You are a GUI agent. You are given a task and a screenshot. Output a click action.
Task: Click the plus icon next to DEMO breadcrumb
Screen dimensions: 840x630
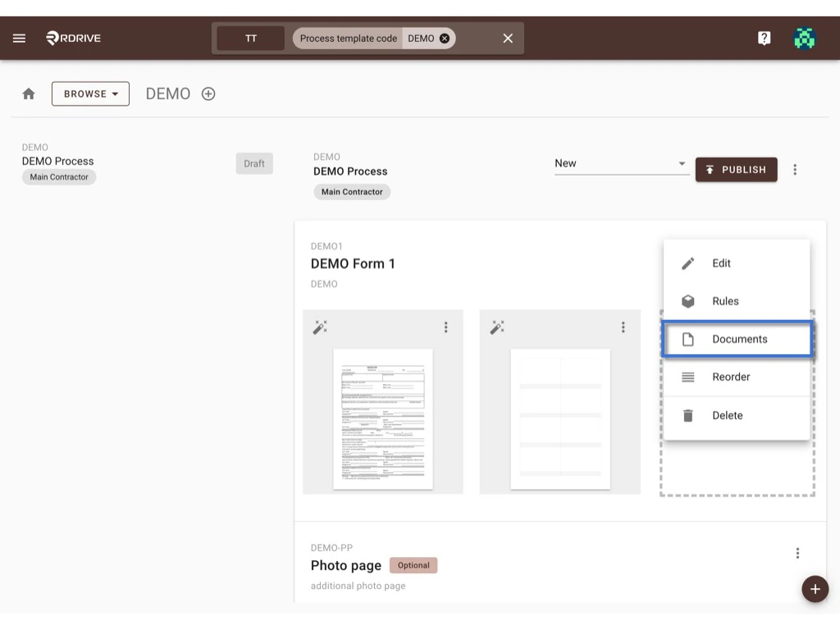(208, 94)
